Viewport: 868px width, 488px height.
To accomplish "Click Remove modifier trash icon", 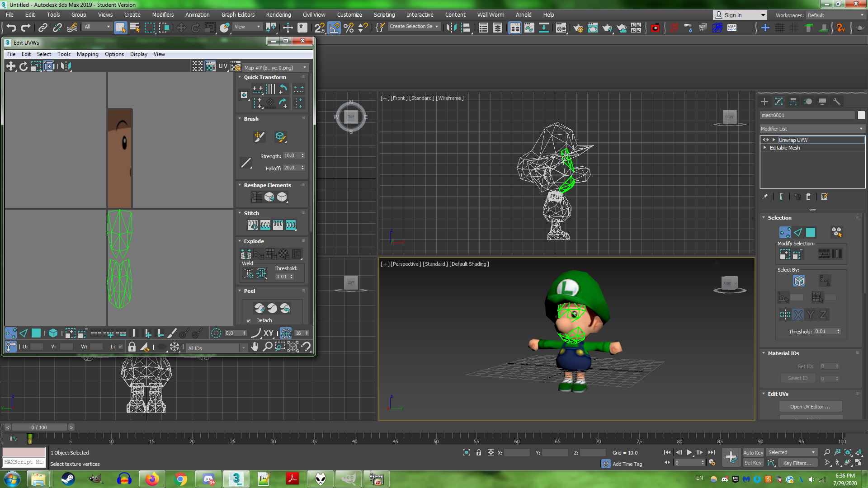I will pyautogui.click(x=808, y=197).
